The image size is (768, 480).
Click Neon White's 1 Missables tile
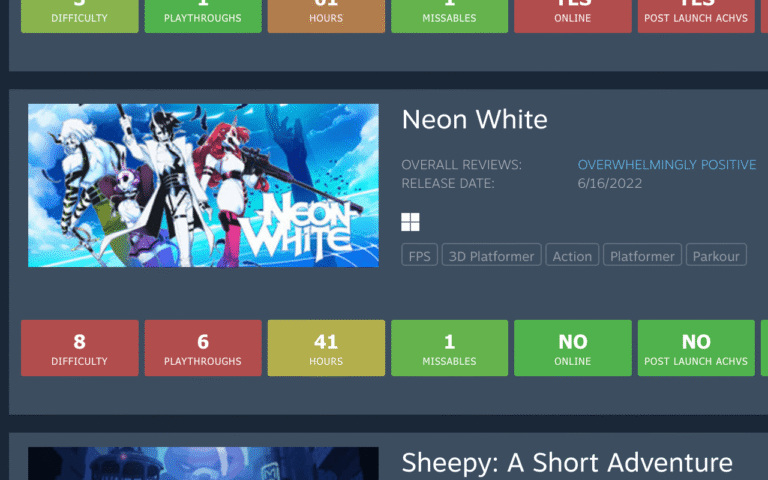point(450,348)
